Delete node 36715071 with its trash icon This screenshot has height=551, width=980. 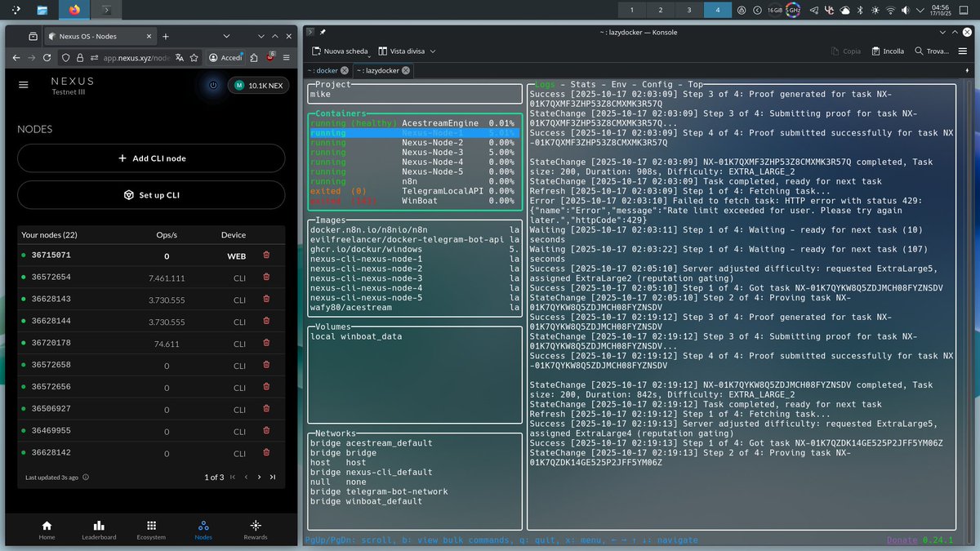[266, 256]
